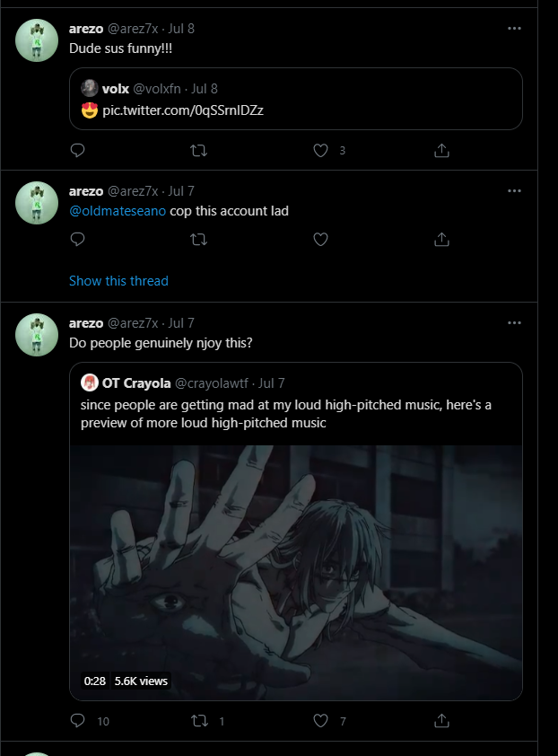The image size is (558, 756).
Task: Click 'Show this thread' link
Action: pos(118,281)
